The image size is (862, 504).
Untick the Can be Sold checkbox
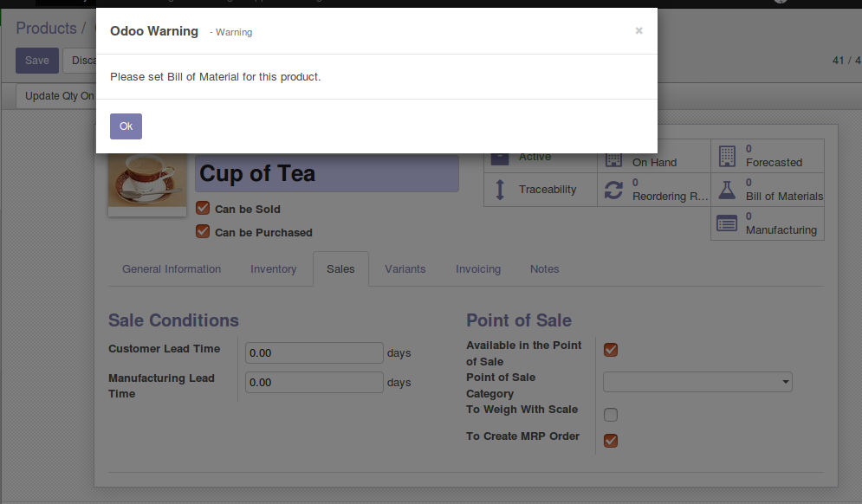click(x=203, y=208)
